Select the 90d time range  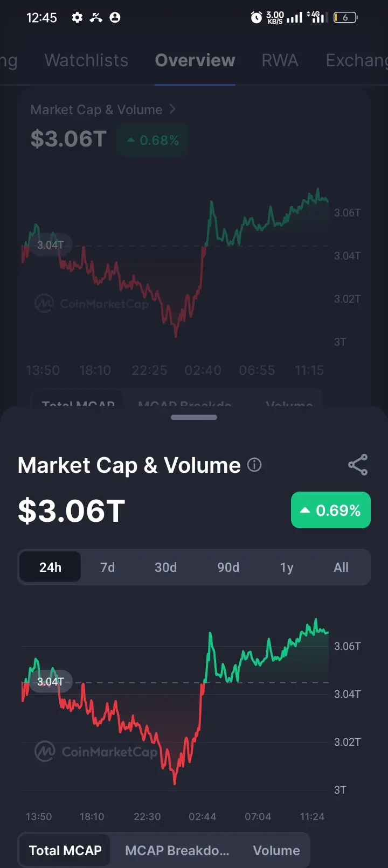[228, 567]
